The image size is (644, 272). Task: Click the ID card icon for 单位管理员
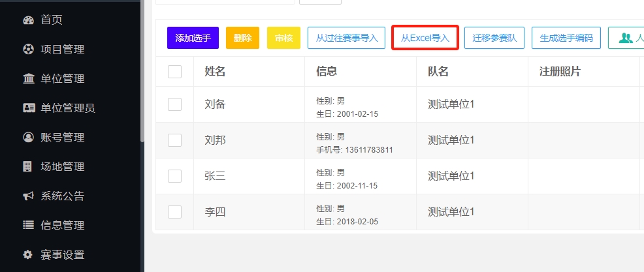pos(28,108)
